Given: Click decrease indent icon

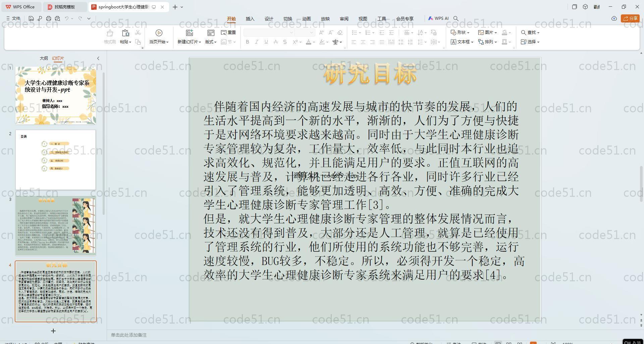Looking at the screenshot, I should [x=382, y=33].
